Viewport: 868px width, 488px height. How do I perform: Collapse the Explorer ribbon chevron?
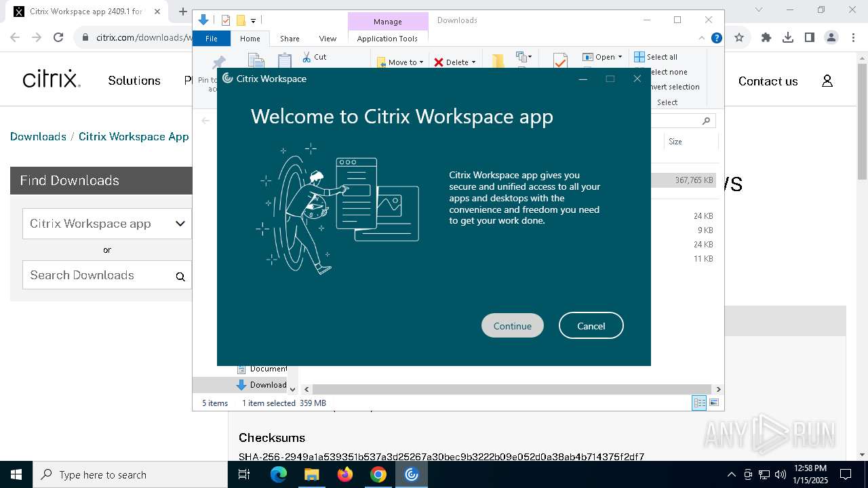click(x=702, y=39)
